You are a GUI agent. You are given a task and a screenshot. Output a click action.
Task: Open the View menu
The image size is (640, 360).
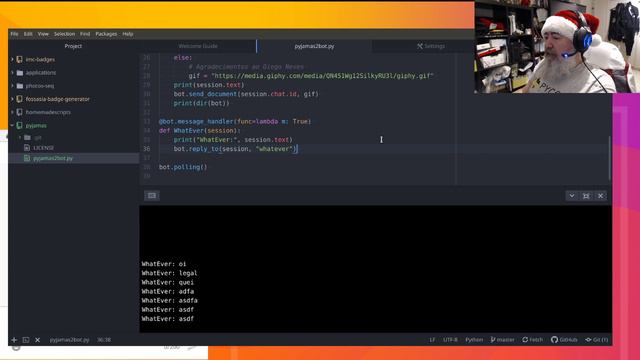(x=43, y=34)
